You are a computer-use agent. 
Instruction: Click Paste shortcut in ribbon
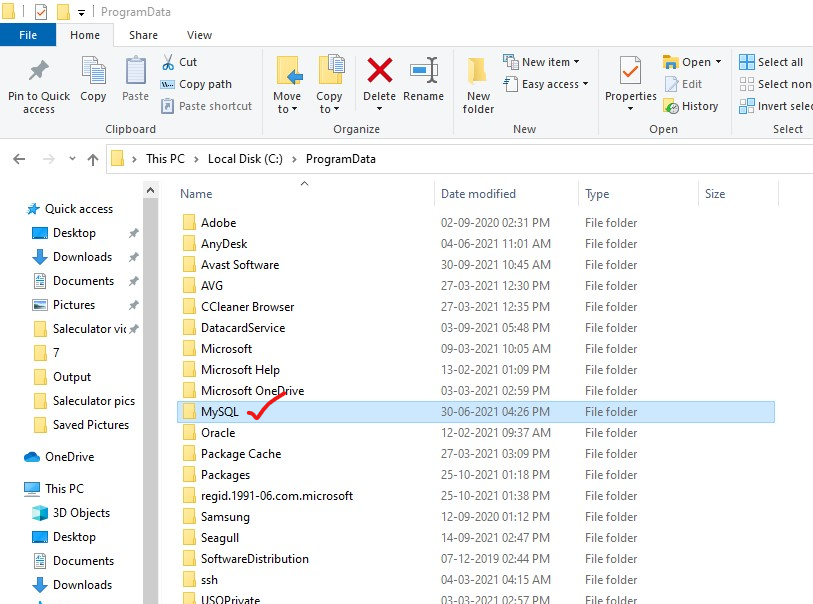(206, 106)
